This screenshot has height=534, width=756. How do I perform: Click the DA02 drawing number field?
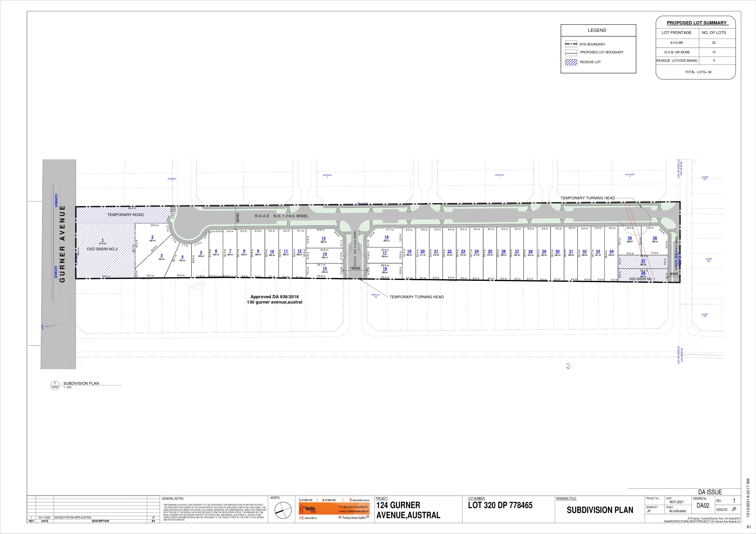[x=703, y=506]
